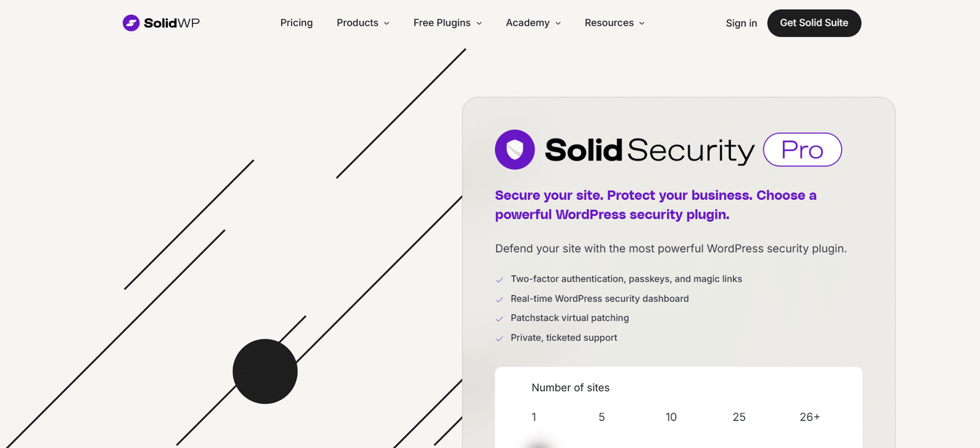
Task: Expand the Academy menu chevron
Action: pos(558,23)
